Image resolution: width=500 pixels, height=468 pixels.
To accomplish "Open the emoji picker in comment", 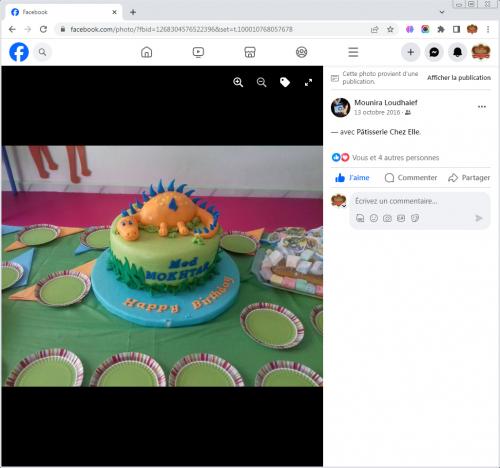I will tap(374, 218).
